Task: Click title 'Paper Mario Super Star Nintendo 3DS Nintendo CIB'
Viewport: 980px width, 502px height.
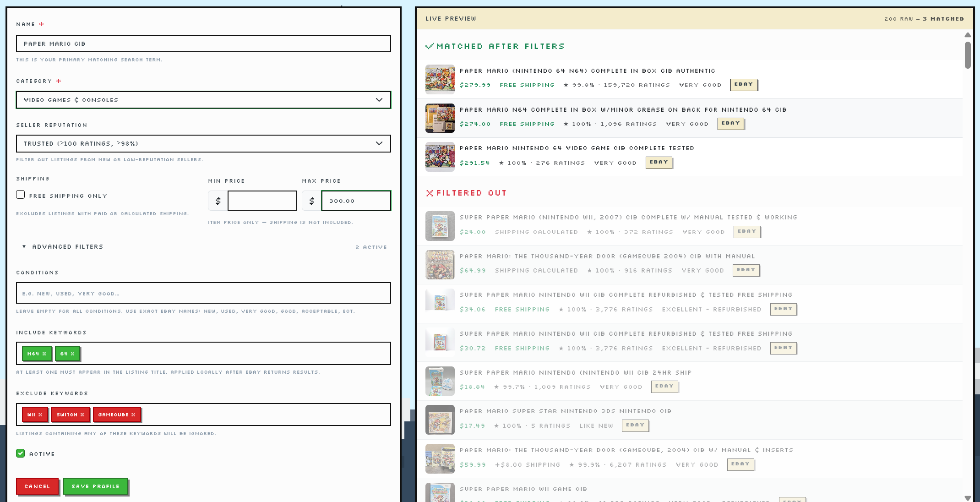Action: click(565, 411)
